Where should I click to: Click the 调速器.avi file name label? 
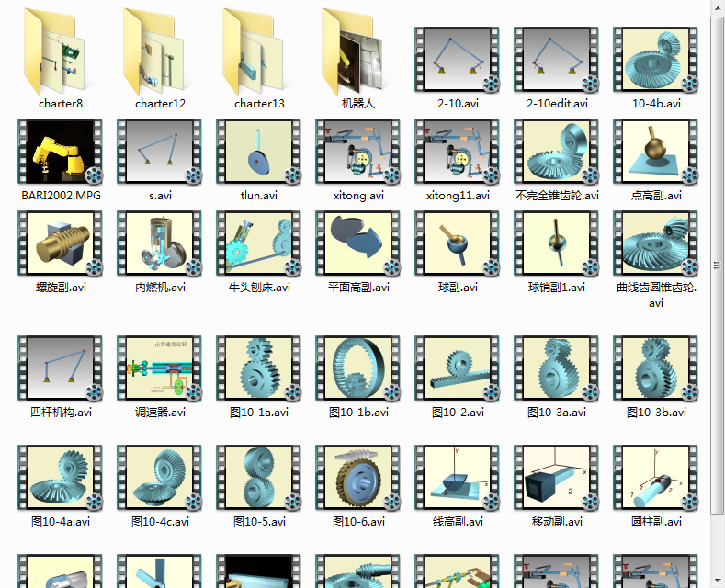click(160, 413)
